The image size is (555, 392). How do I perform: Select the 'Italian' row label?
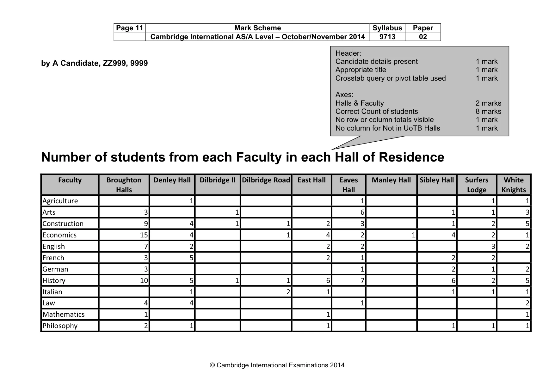click(x=52, y=292)
